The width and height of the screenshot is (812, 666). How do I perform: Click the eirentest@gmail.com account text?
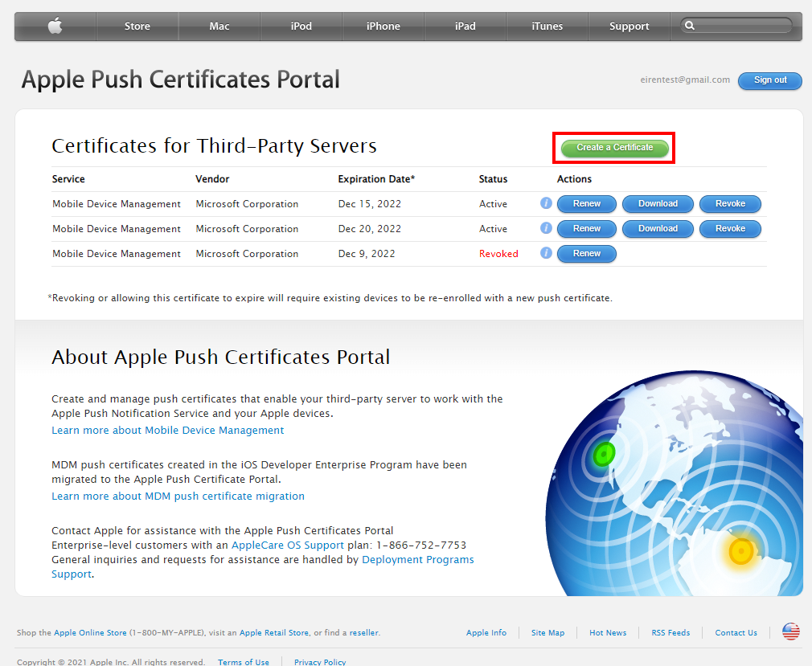tap(685, 80)
